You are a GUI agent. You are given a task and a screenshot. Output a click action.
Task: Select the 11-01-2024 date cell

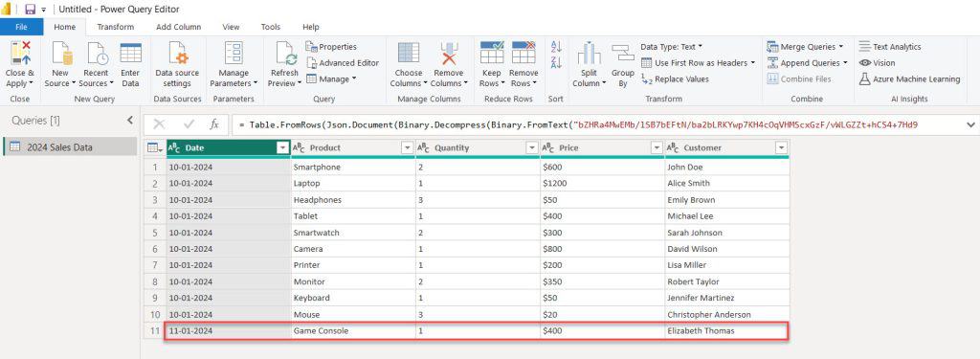click(x=229, y=331)
